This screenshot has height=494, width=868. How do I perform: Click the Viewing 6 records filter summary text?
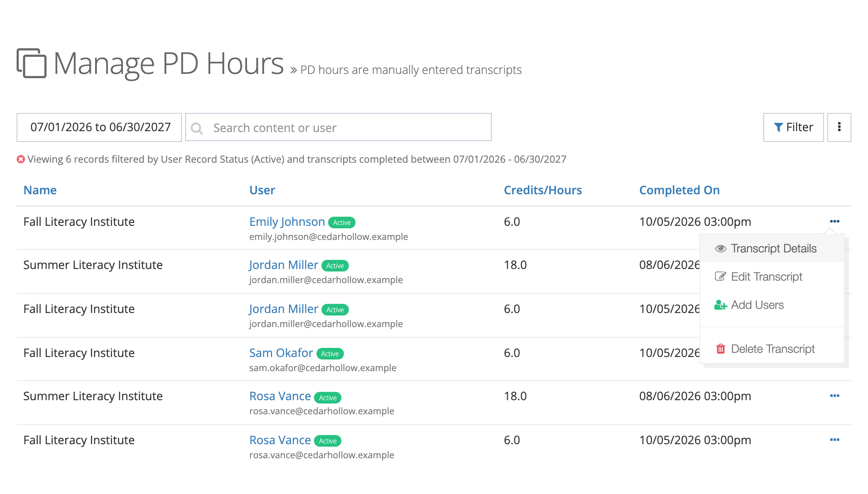click(297, 159)
